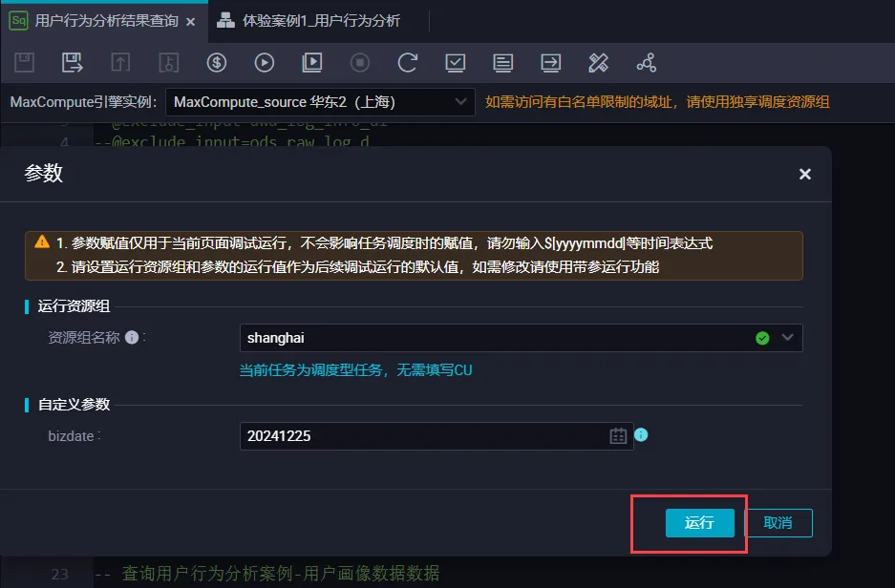Click the bizdate input field

(x=437, y=436)
